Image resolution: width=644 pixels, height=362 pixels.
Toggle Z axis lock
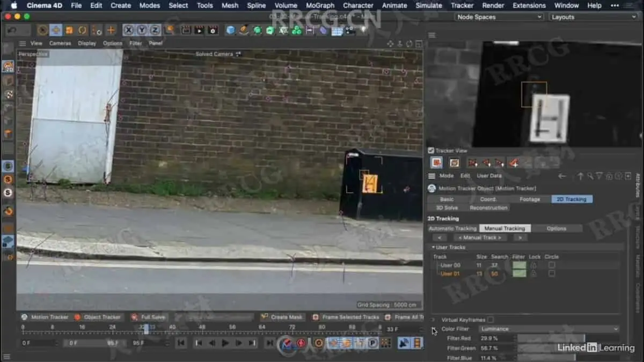click(155, 30)
